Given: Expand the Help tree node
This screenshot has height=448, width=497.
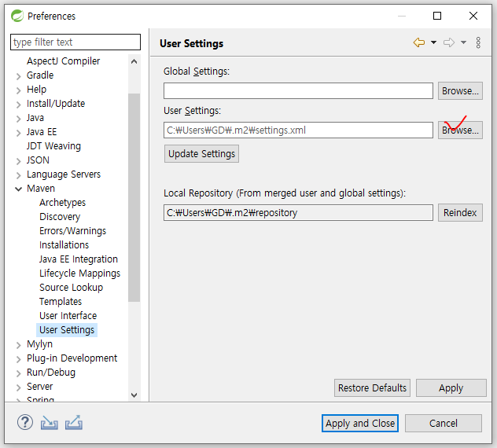Looking at the screenshot, I should pos(18,90).
